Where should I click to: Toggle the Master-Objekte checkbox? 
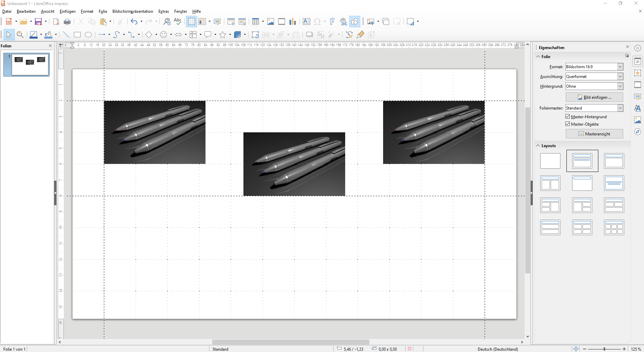coord(568,124)
